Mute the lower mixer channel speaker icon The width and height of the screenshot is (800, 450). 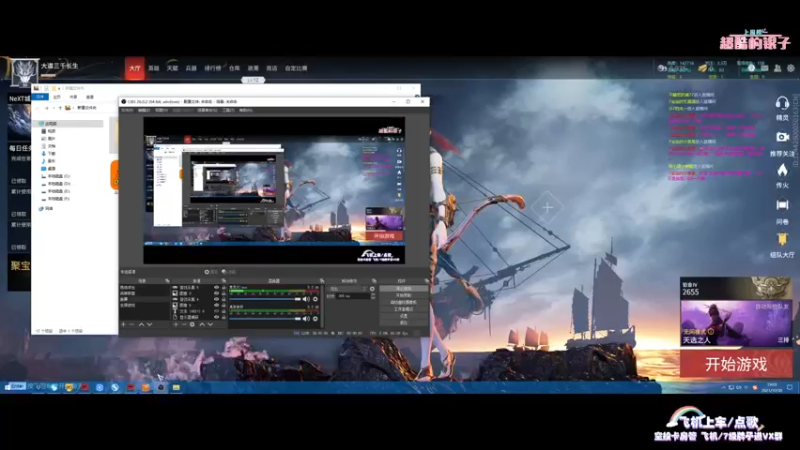click(x=306, y=319)
